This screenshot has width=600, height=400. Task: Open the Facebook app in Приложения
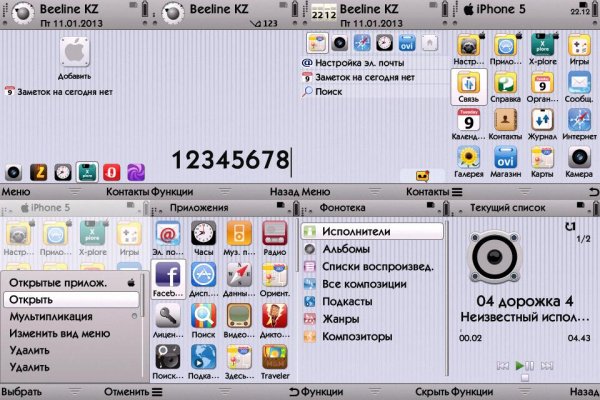(x=168, y=275)
